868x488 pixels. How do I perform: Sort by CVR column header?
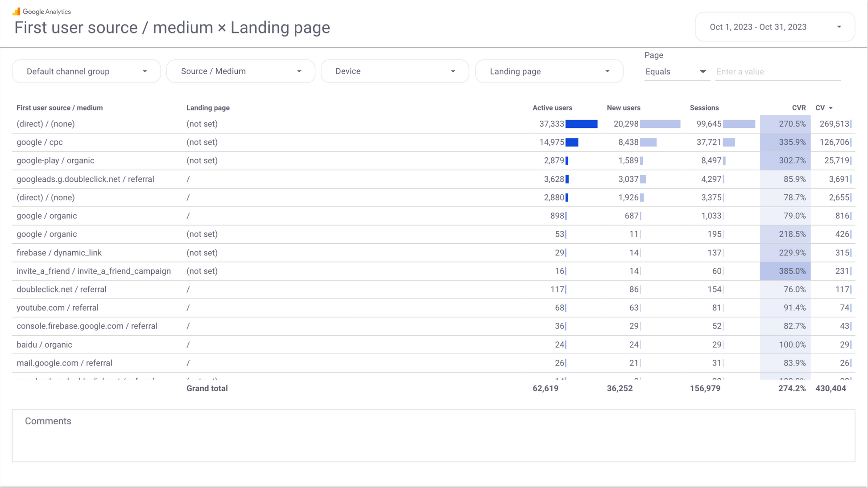click(x=798, y=108)
